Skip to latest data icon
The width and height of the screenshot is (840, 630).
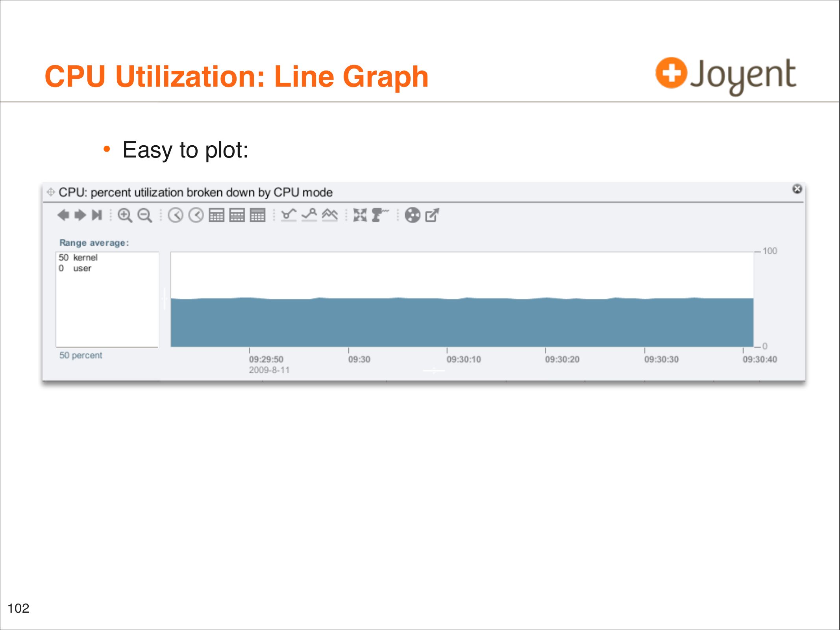[97, 215]
